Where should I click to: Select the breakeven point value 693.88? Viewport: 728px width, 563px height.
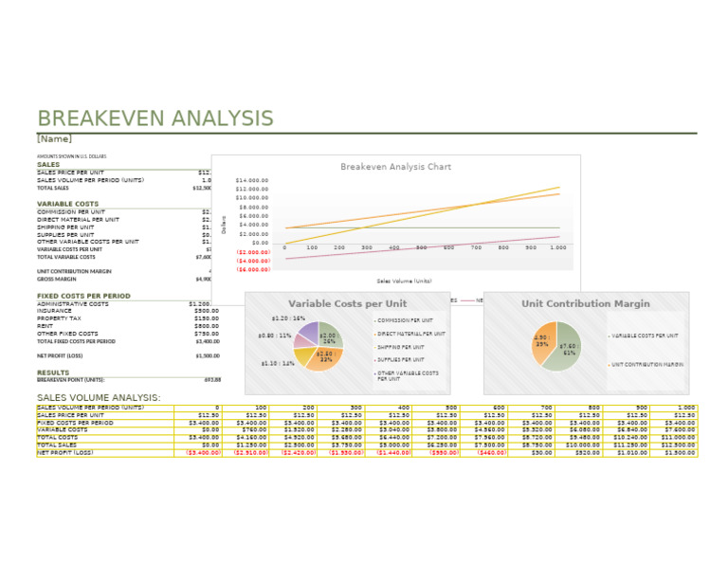pyautogui.click(x=212, y=380)
